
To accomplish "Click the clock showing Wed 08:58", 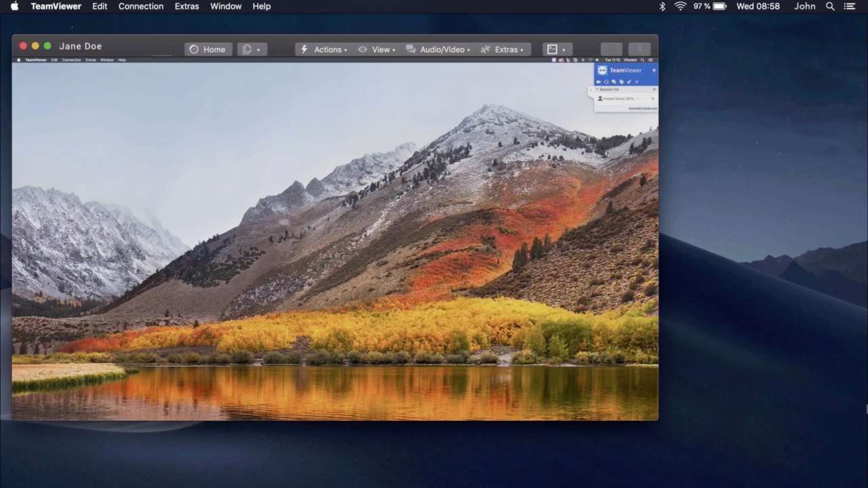I will [x=758, y=6].
